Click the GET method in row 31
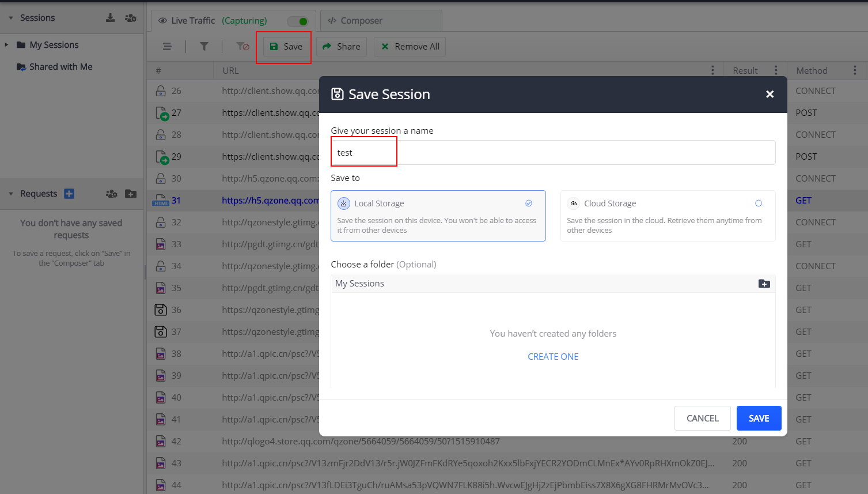This screenshot has width=868, height=494. point(803,201)
